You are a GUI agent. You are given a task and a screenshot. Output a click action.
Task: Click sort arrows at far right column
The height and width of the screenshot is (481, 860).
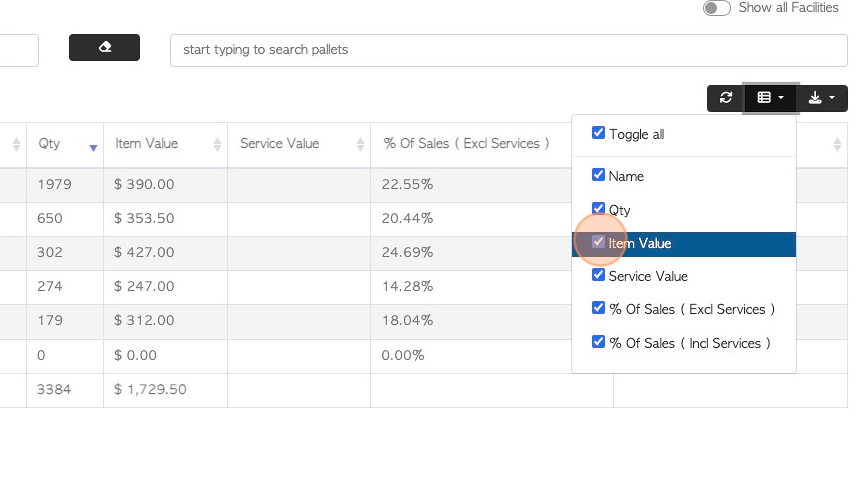pos(837,144)
